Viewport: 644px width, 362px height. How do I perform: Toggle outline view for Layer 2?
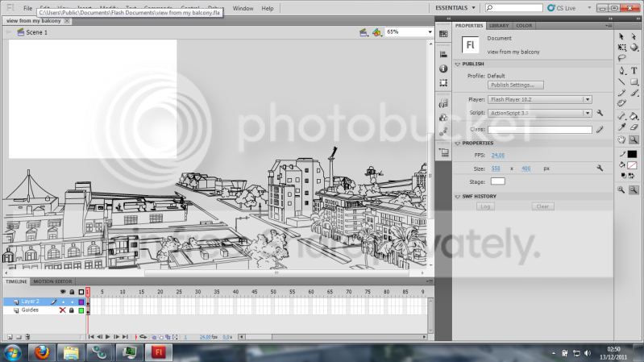click(81, 302)
